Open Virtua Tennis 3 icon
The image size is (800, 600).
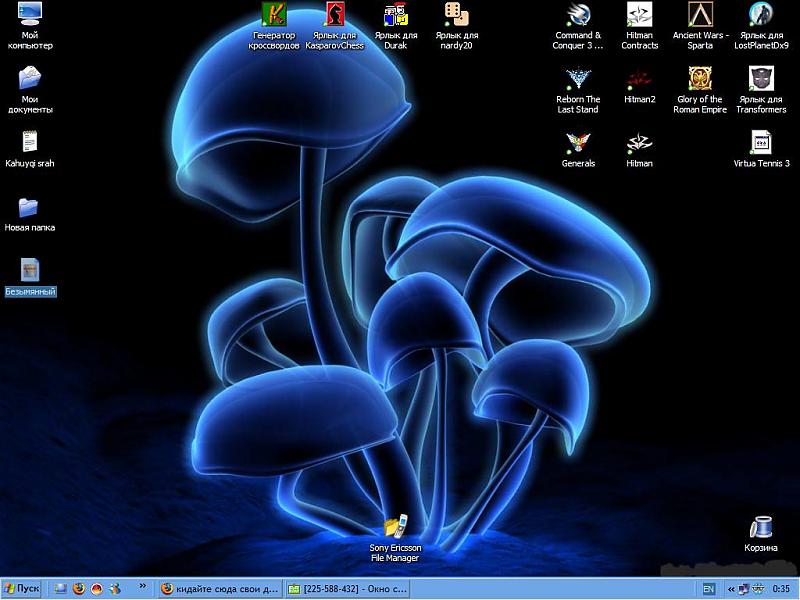761,142
